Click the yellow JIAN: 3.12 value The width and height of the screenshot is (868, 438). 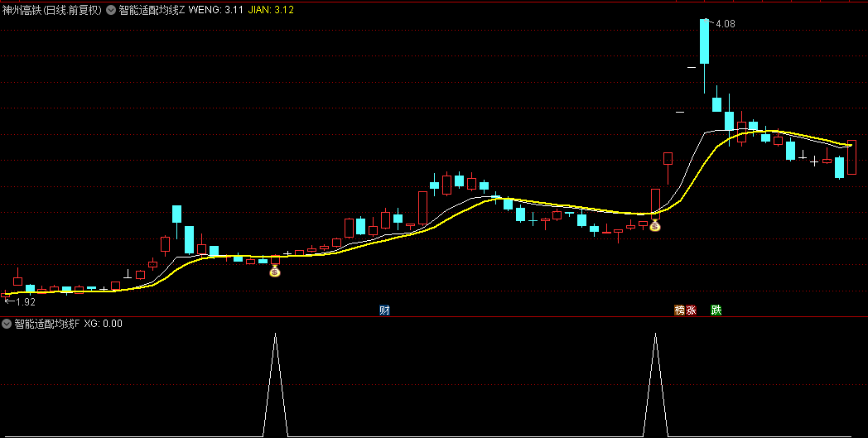click(271, 10)
